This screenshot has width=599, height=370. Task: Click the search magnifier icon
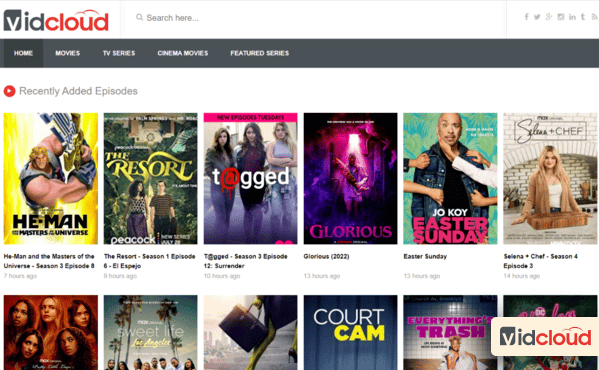[139, 17]
